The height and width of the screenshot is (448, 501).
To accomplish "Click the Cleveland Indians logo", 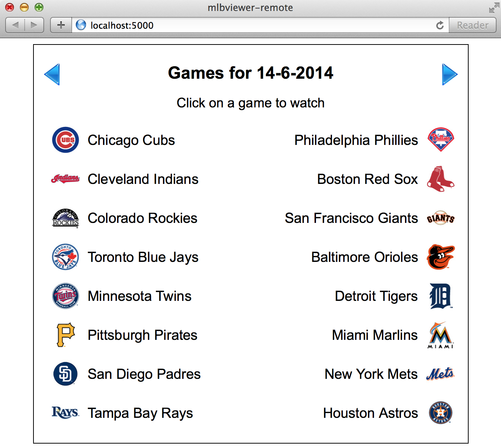I will coord(65,179).
